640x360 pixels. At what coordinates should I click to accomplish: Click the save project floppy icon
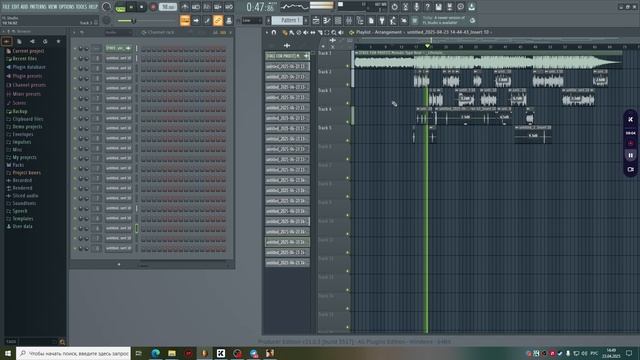tap(438, 7)
